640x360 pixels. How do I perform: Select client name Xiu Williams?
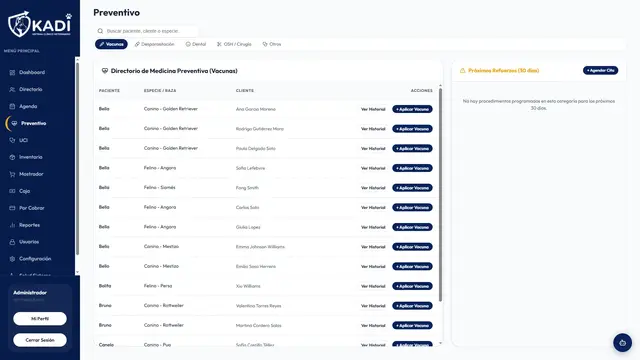pyautogui.click(x=248, y=286)
